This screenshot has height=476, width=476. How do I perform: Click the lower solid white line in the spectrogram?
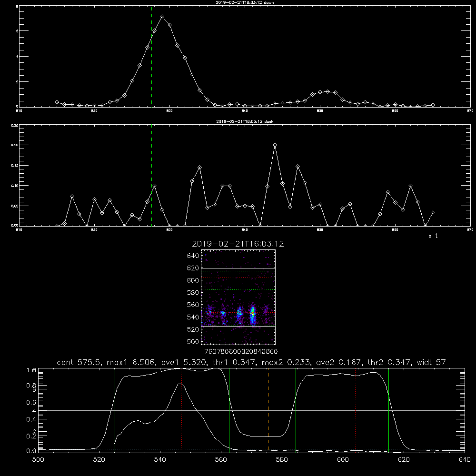pos(238,326)
